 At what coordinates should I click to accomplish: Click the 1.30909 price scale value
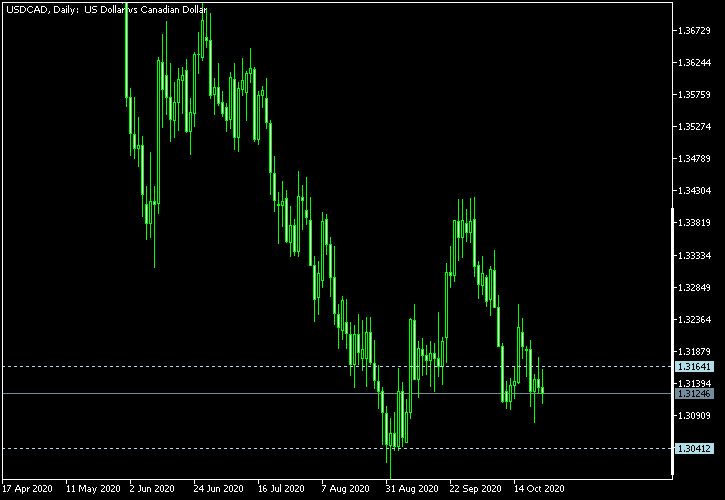694,415
